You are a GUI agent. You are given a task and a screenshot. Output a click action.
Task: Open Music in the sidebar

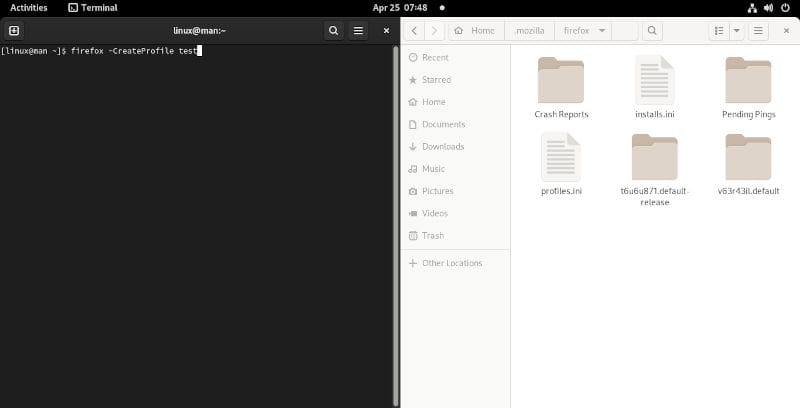(x=455, y=169)
